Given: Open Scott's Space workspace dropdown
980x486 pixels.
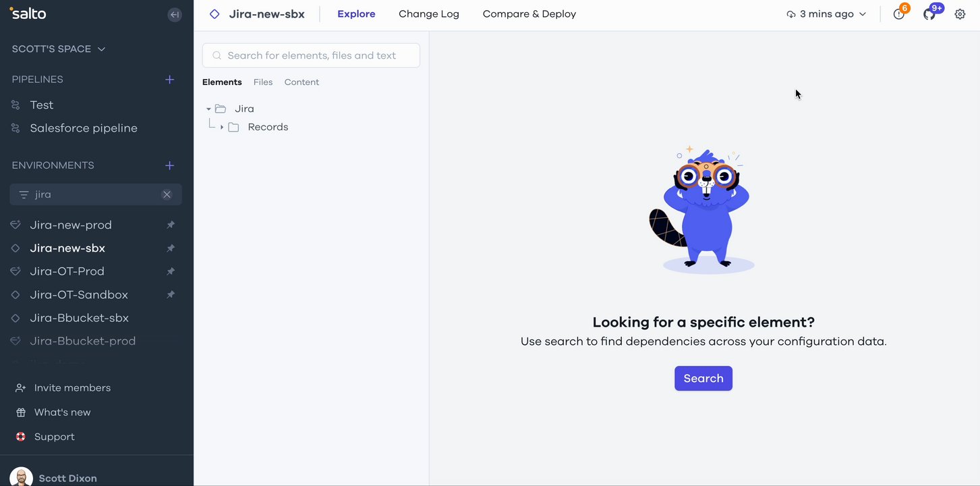Looking at the screenshot, I should click(59, 49).
